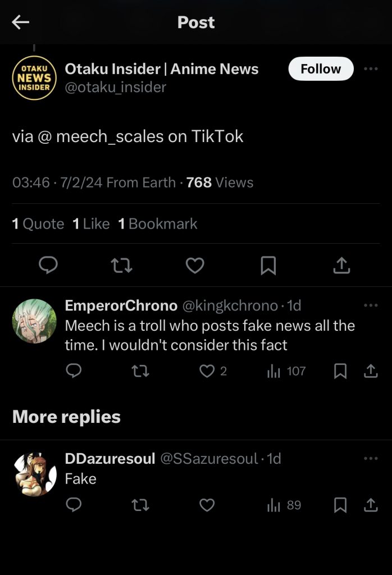This screenshot has height=575, width=392.
Task: Share DDazuresoul's reply
Action: click(371, 505)
